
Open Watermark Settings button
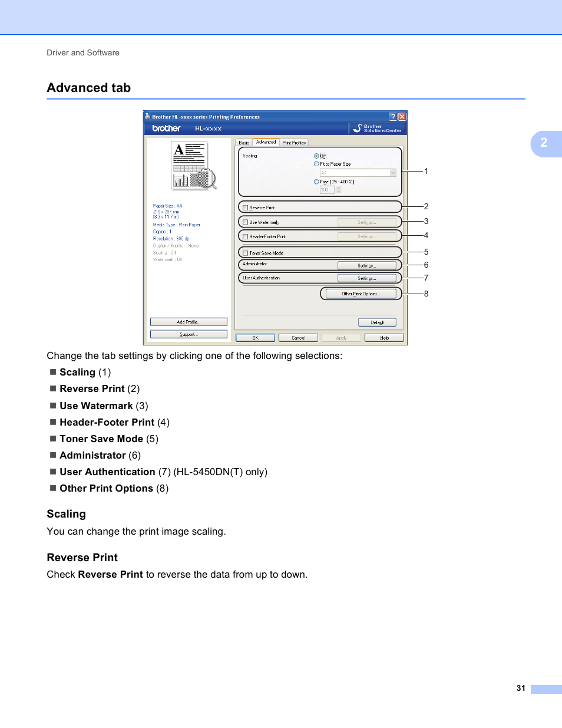367,222
